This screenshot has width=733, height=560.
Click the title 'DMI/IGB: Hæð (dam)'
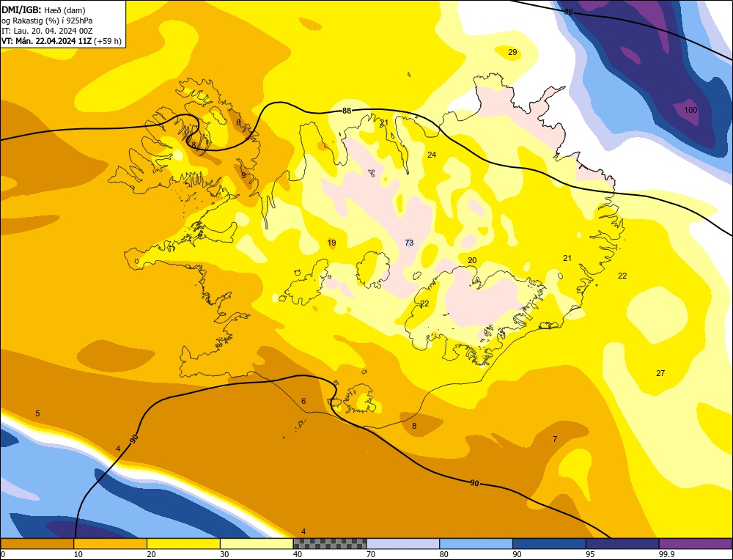pyautogui.click(x=43, y=10)
